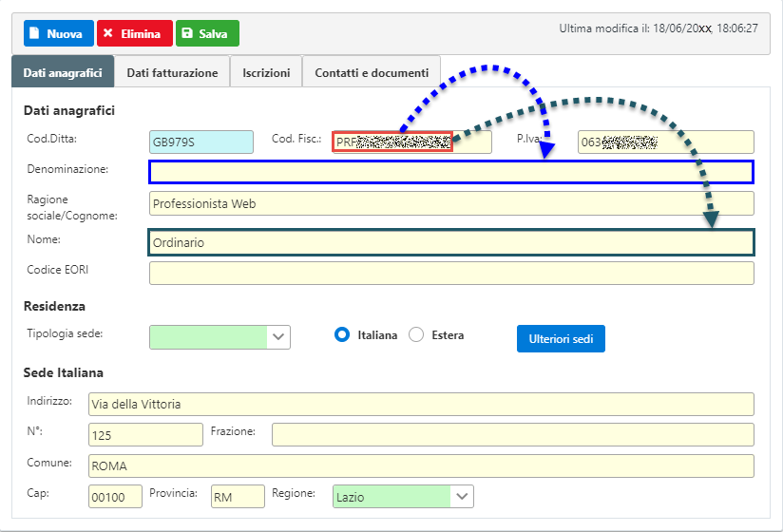Select the Estera radio button

416,335
